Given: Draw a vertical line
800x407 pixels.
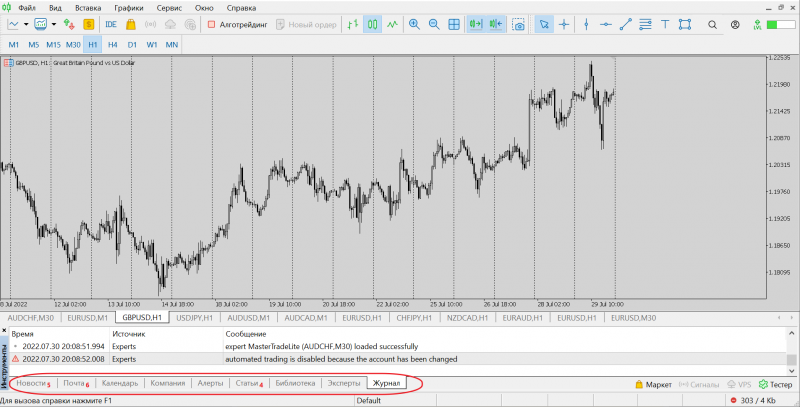Looking at the screenshot, I should [586, 24].
